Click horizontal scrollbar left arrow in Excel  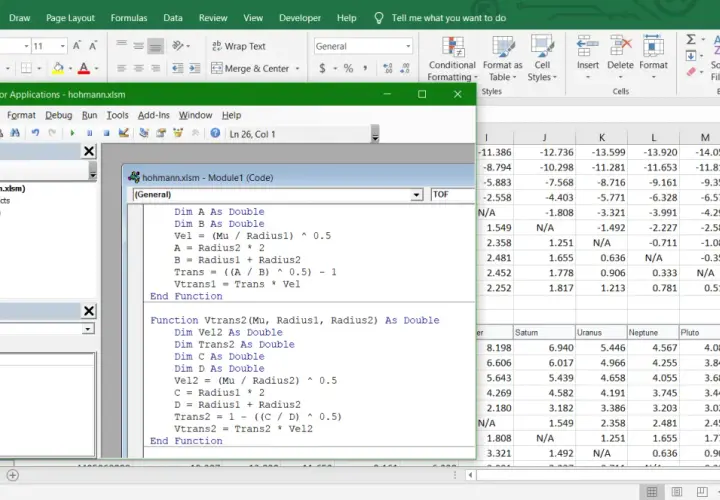point(470,475)
